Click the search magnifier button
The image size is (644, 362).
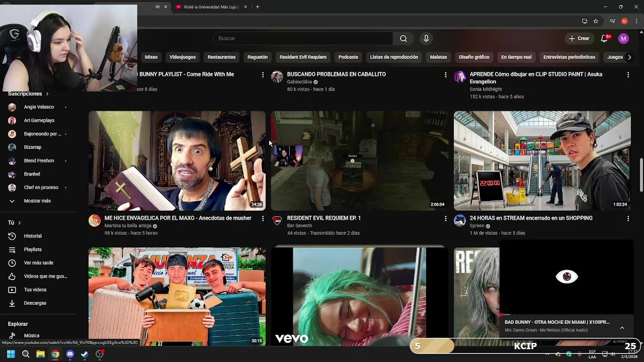click(403, 39)
